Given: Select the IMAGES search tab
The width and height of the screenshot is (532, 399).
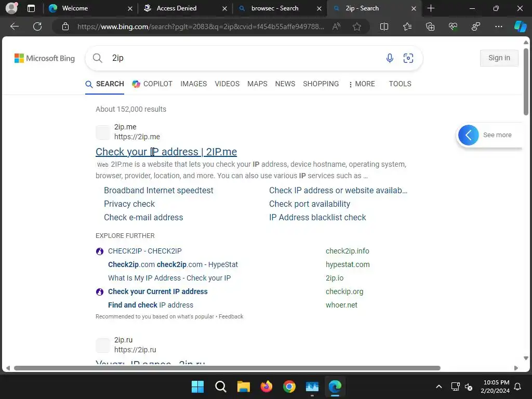Looking at the screenshot, I should [193, 84].
